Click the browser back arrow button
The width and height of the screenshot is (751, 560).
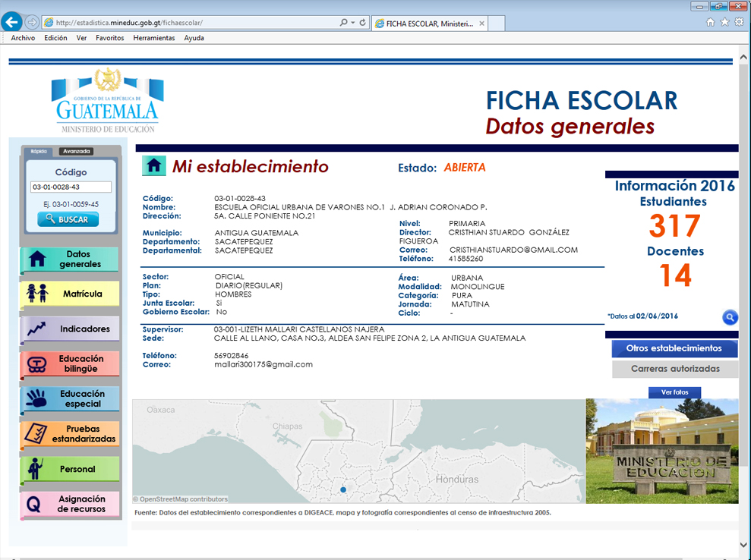[12, 22]
